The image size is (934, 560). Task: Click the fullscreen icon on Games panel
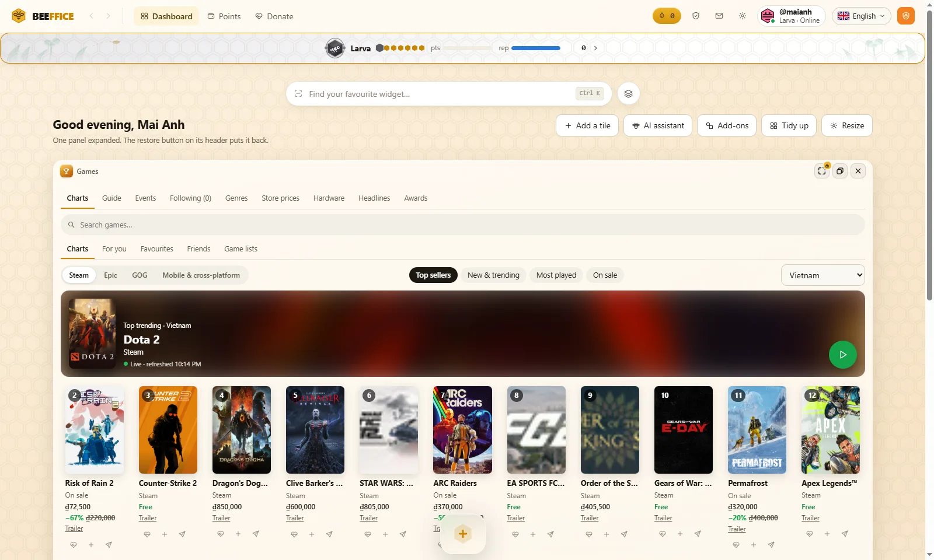point(822,171)
